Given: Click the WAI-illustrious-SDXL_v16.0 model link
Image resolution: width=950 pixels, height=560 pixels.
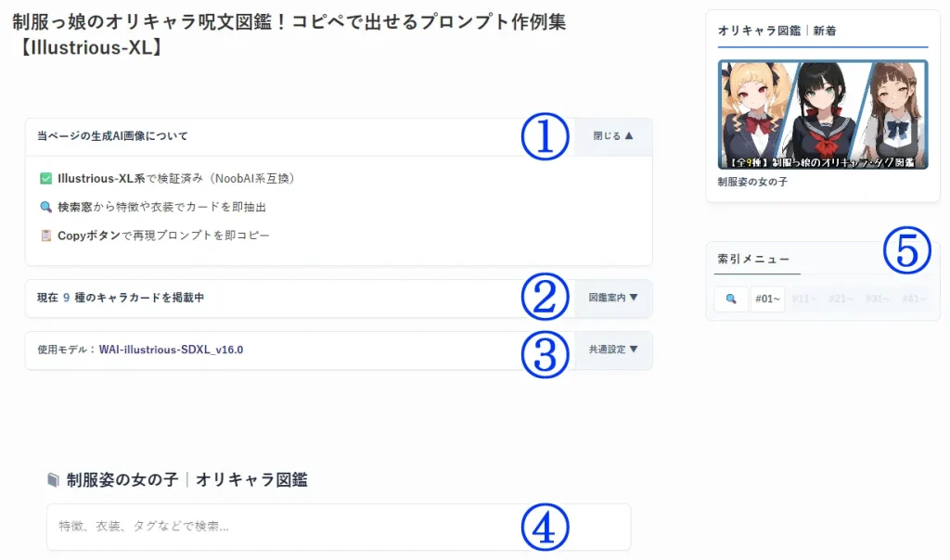Looking at the screenshot, I should tap(171, 350).
